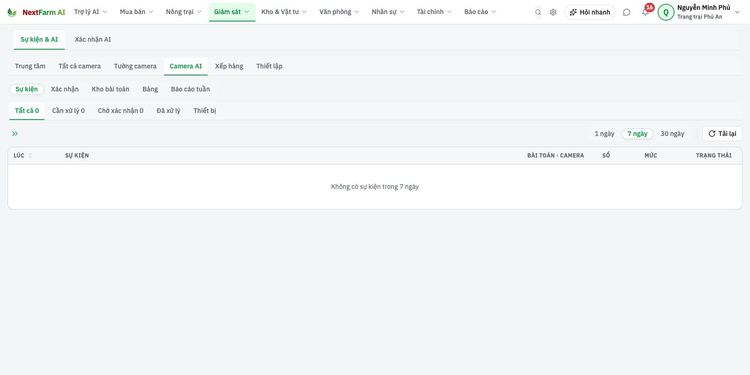Click the Nguyễn Minh Phú user name
Screen dimensions: 750x375
coord(704,8)
